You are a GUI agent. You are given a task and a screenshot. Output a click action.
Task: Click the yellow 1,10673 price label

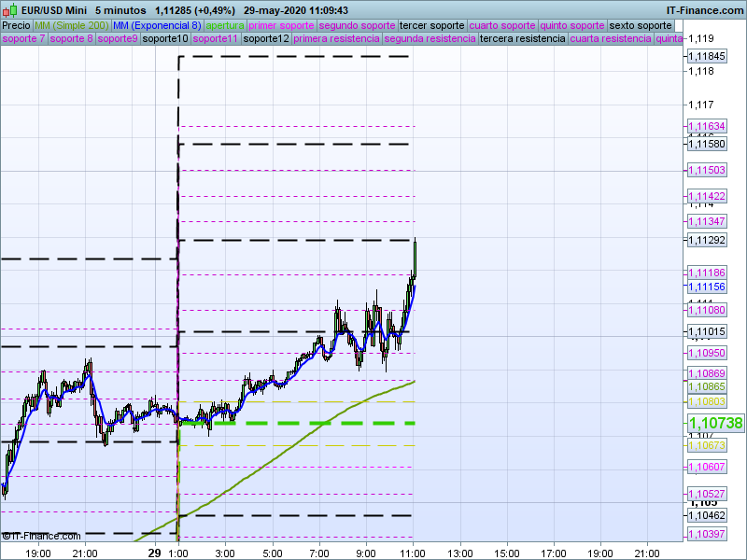(x=707, y=445)
